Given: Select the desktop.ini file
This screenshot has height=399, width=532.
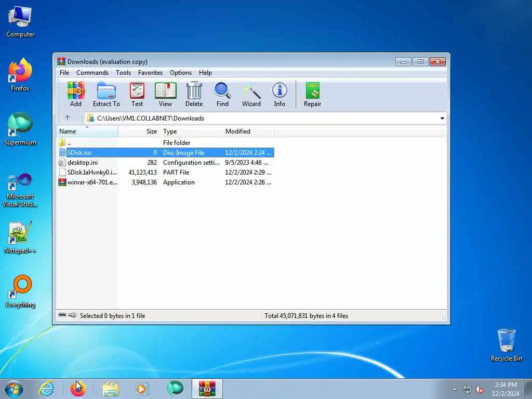Looking at the screenshot, I should (166, 162).
